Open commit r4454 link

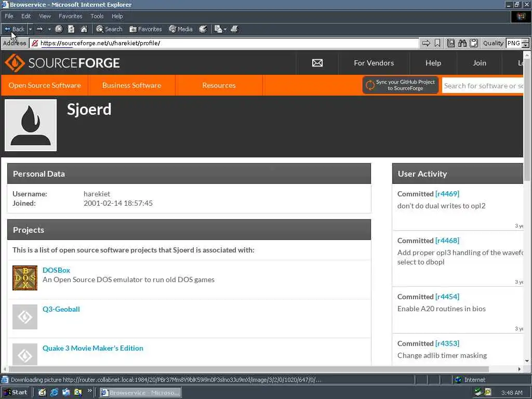coord(447,297)
